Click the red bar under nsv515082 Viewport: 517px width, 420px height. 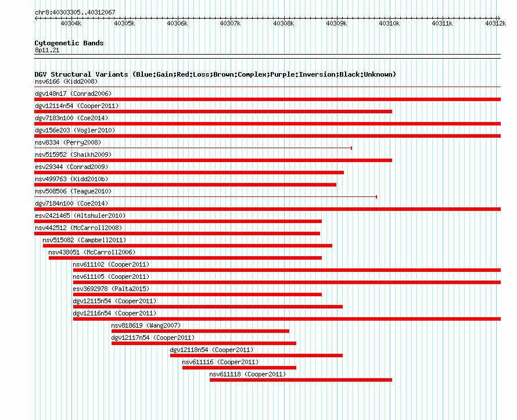(187, 246)
